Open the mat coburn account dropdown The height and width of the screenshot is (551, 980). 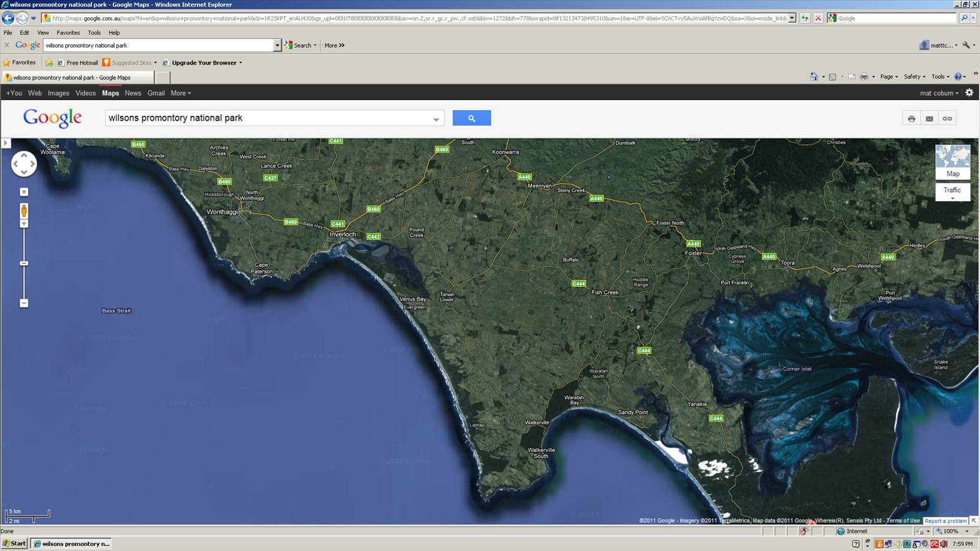(939, 93)
